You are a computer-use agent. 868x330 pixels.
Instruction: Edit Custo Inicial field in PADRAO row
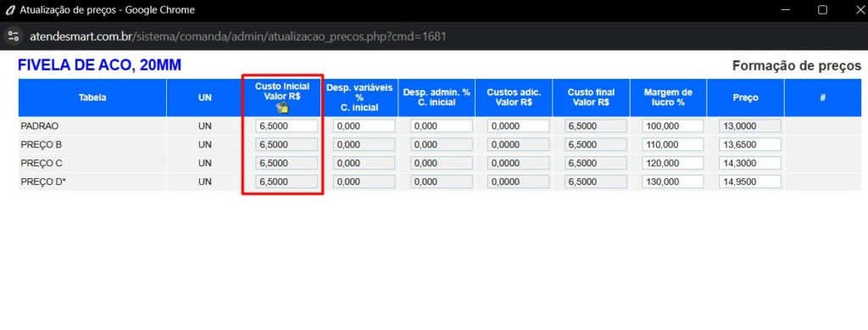[287, 126]
